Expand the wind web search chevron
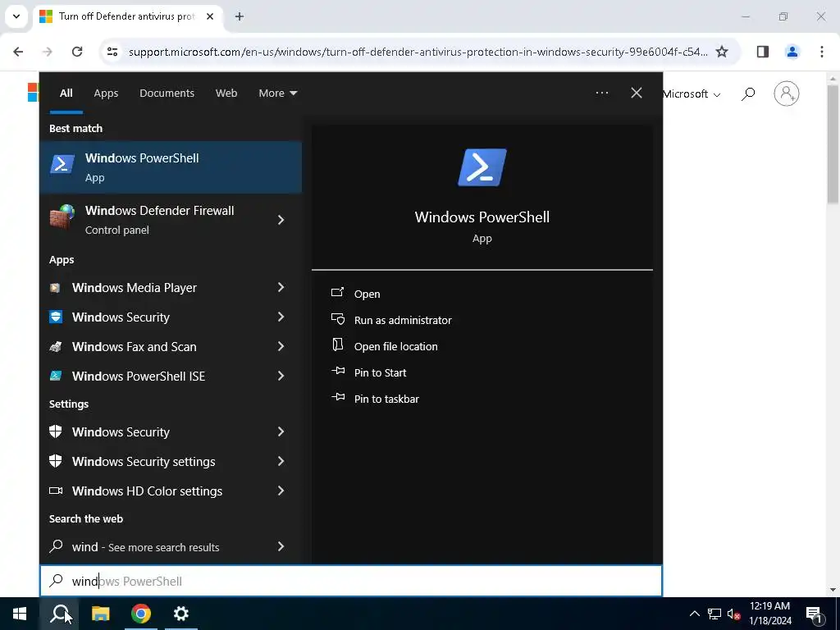Screen dimensions: 840x630 281,546
